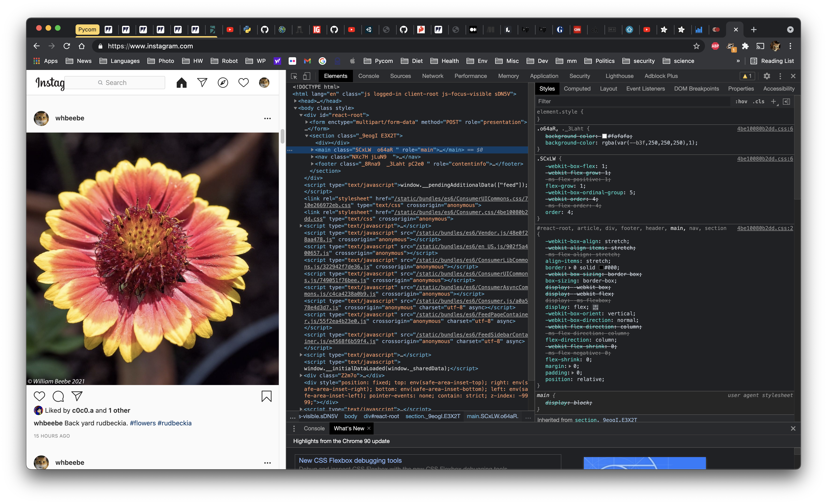Open the Explore compass icon
Image resolution: width=827 pixels, height=504 pixels.
click(223, 83)
